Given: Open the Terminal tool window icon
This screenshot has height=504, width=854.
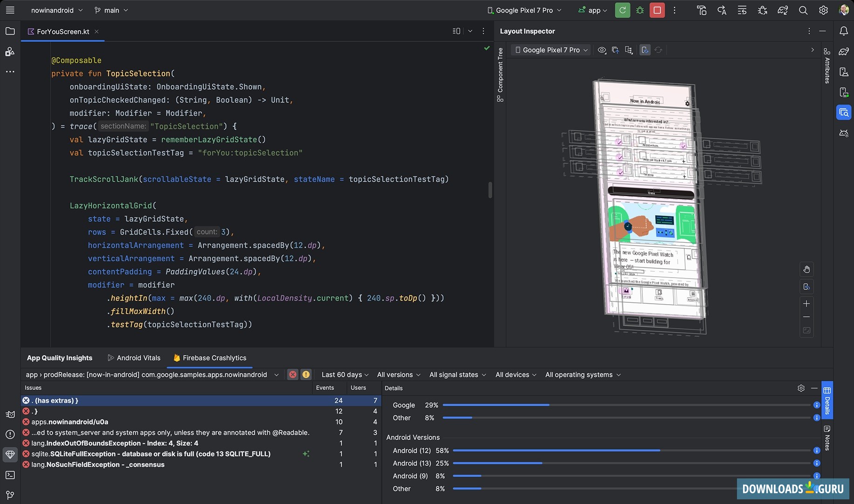Looking at the screenshot, I should point(10,475).
